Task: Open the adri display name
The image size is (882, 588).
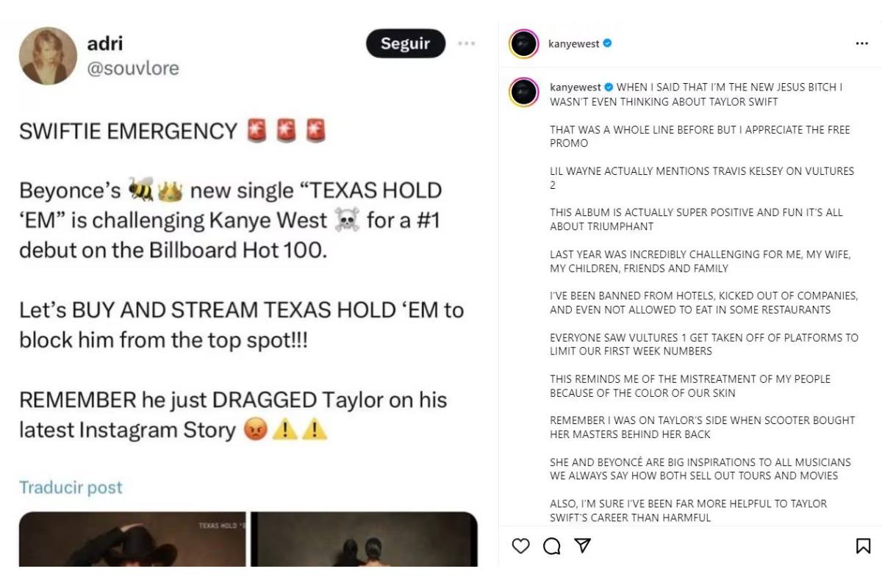Action: click(x=104, y=43)
